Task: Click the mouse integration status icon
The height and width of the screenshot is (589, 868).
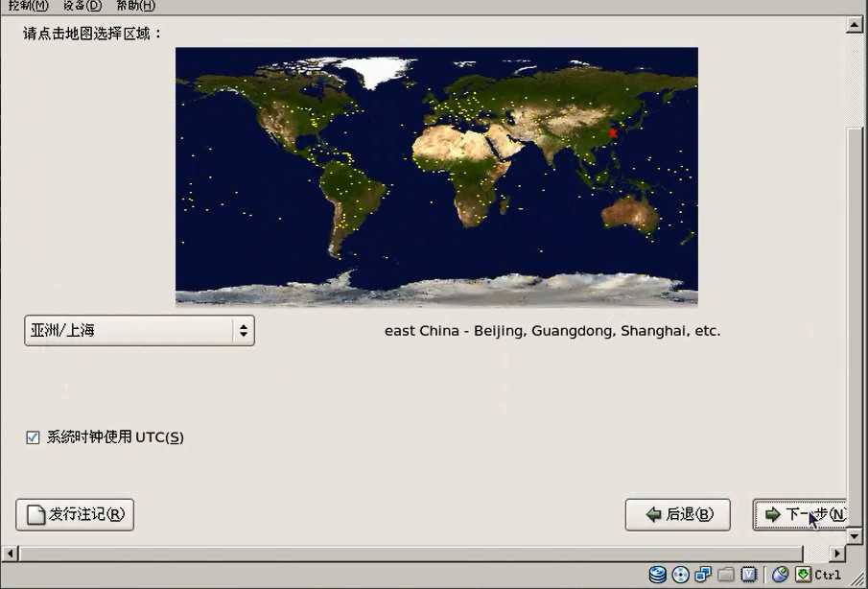Action: (x=781, y=575)
